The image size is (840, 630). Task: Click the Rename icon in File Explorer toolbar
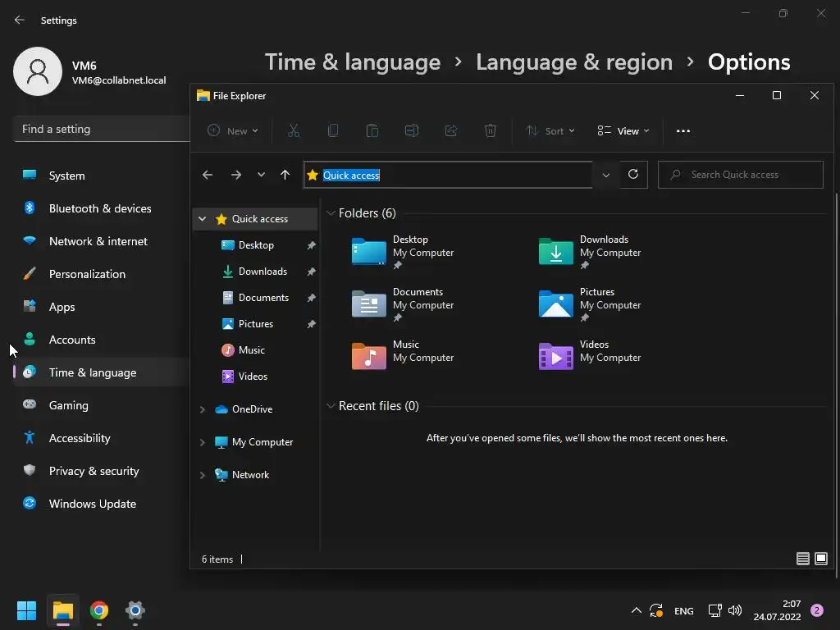412,130
